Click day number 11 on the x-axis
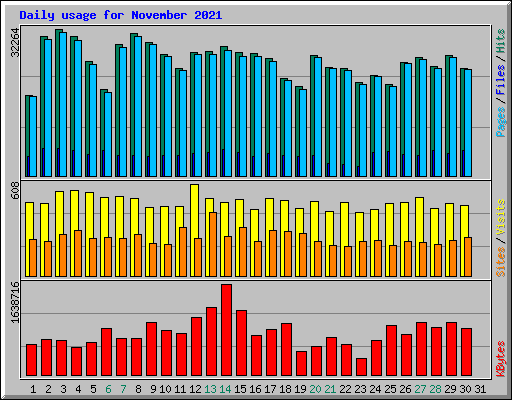Image resolution: width=512 pixels, height=400 pixels. (180, 389)
